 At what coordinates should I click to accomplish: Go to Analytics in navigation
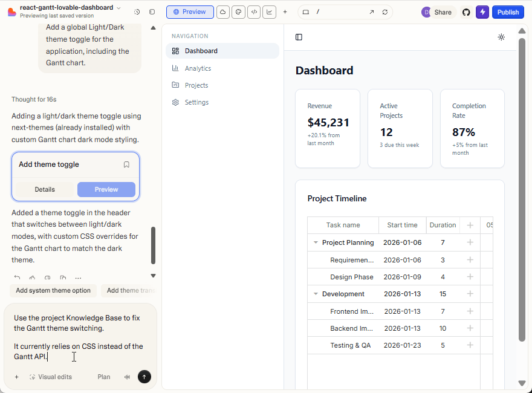[198, 68]
